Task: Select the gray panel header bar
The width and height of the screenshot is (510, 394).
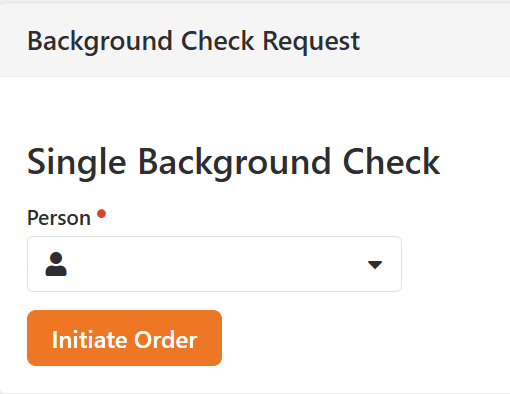Action: [x=255, y=40]
